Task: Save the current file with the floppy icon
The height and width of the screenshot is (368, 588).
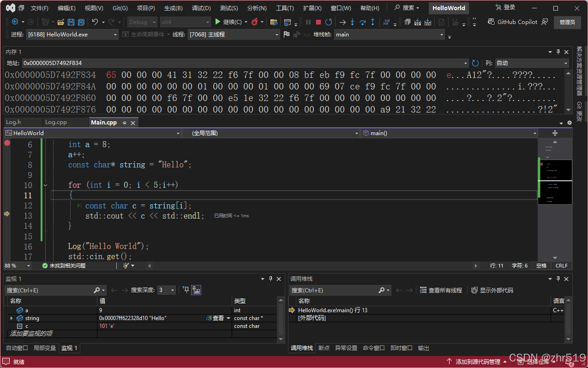Action: tap(71, 22)
